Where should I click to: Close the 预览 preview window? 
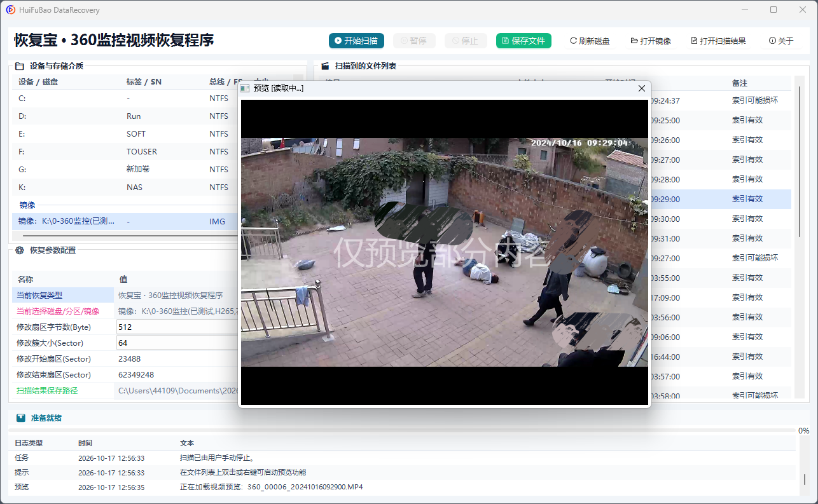click(x=642, y=88)
